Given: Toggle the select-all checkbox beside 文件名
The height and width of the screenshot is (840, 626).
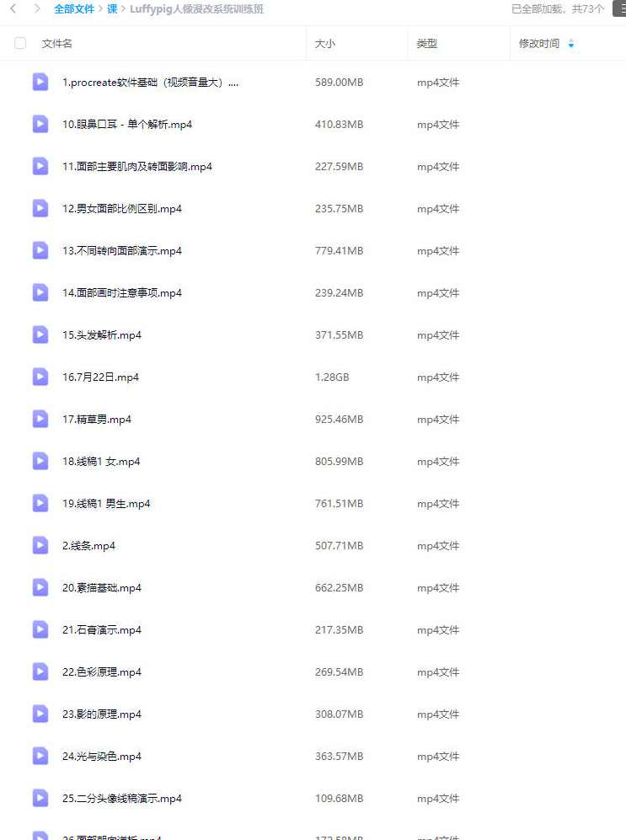Looking at the screenshot, I should click(x=20, y=43).
